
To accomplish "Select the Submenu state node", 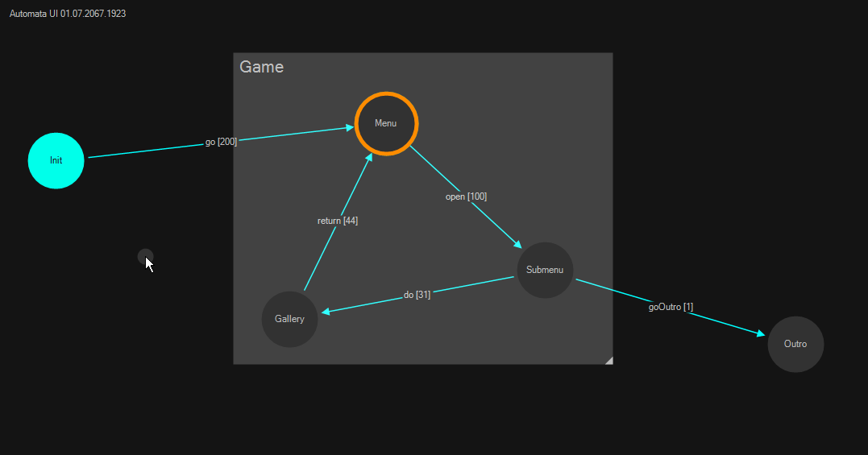I will click(545, 270).
